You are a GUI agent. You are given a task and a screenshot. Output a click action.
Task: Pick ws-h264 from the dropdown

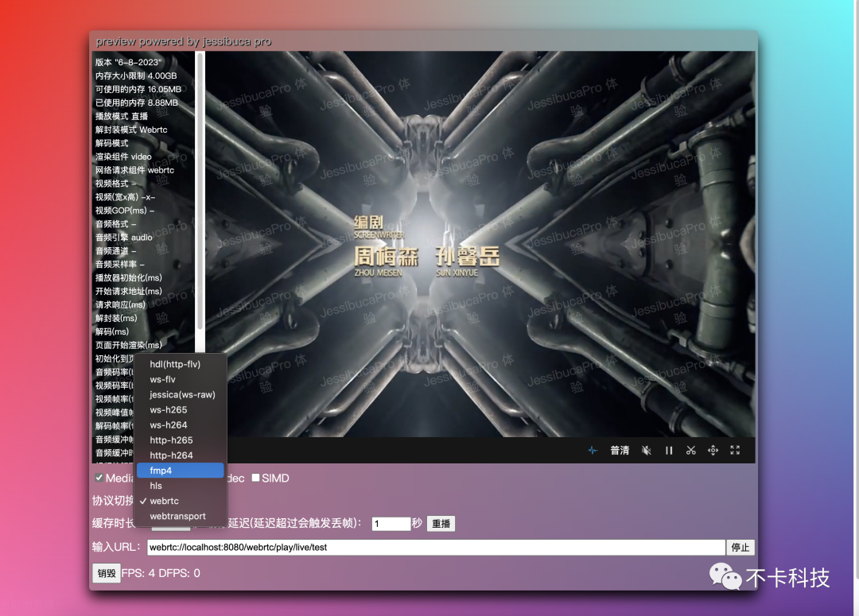point(181,425)
